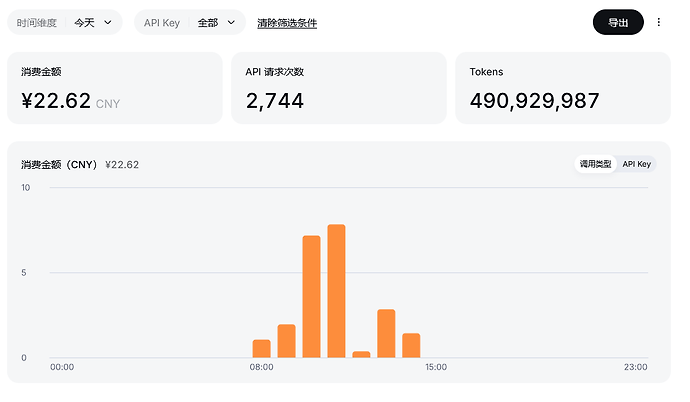Click the 清除筛选条件 link
Image resolution: width=690 pixels, height=402 pixels.
[287, 23]
